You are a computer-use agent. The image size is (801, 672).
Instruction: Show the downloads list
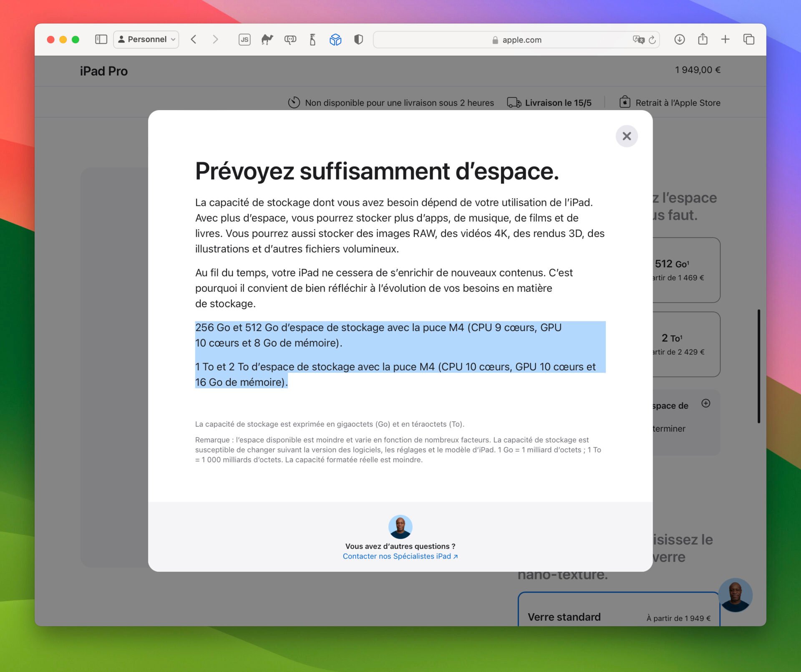(x=680, y=40)
